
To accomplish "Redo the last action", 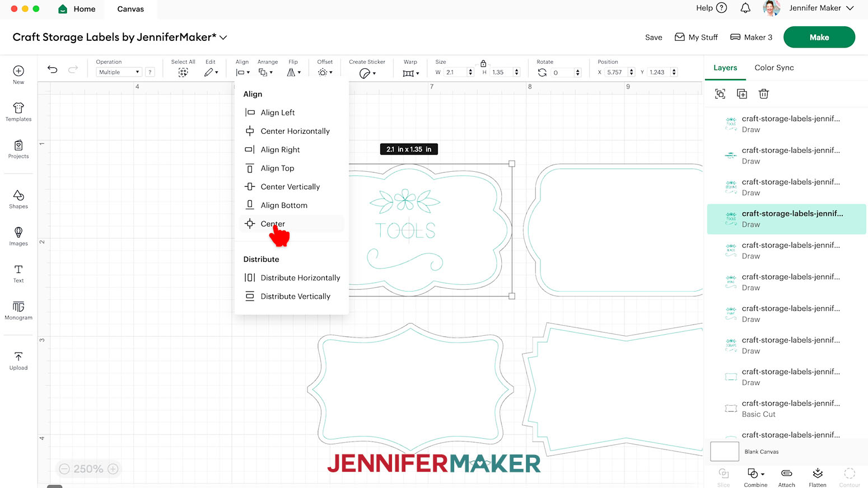I will click(x=73, y=69).
